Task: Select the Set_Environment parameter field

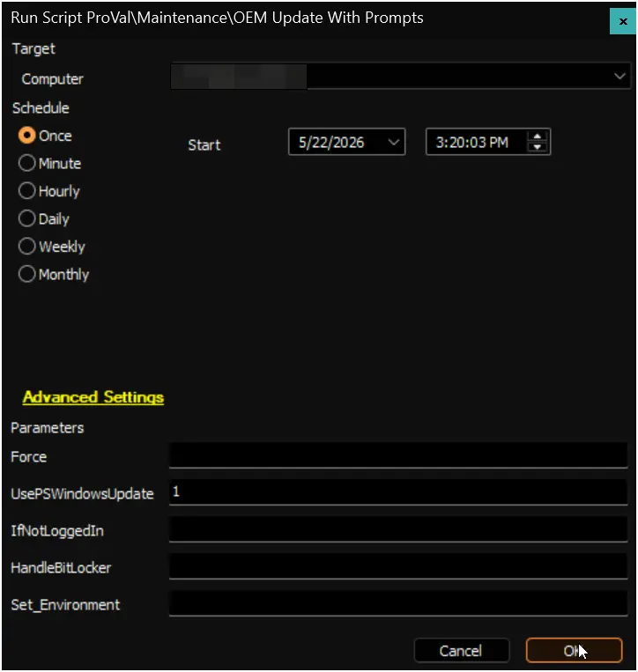Action: pyautogui.click(x=398, y=603)
